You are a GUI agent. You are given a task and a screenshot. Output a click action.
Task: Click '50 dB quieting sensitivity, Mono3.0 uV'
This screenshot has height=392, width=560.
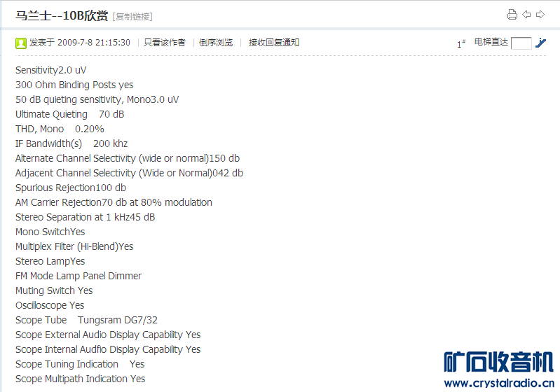97,99
